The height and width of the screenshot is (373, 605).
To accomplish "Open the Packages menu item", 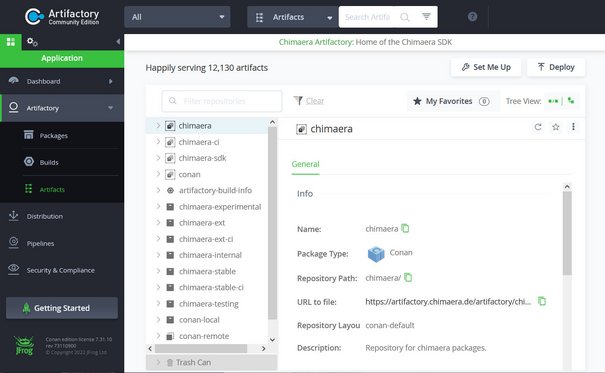I will (x=53, y=135).
